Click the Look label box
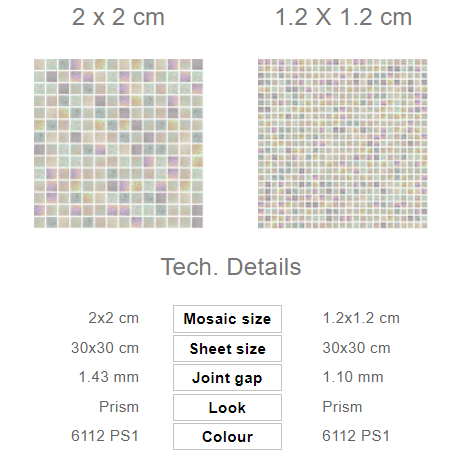 coord(227,407)
